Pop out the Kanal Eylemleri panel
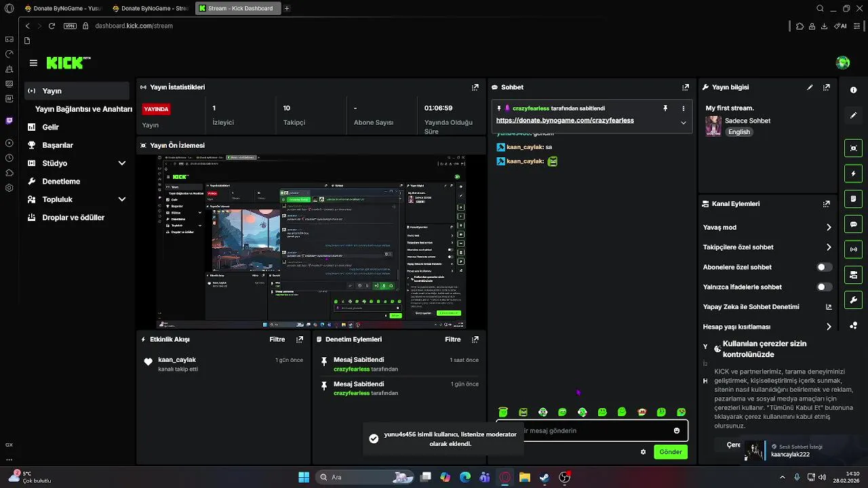 [826, 204]
